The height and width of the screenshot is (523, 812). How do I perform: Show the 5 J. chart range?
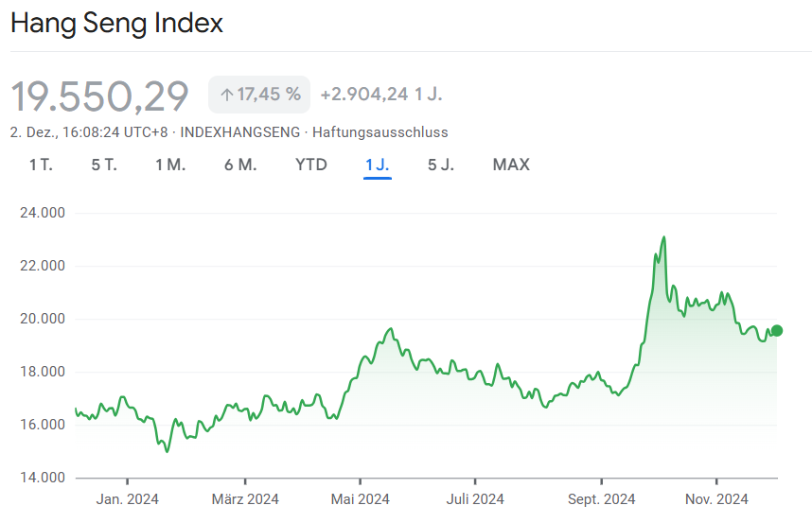click(x=441, y=165)
